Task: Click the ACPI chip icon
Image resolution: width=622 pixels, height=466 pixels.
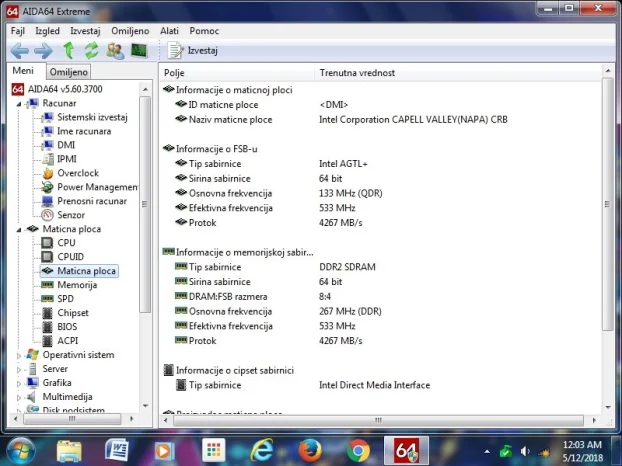Action: click(48, 341)
